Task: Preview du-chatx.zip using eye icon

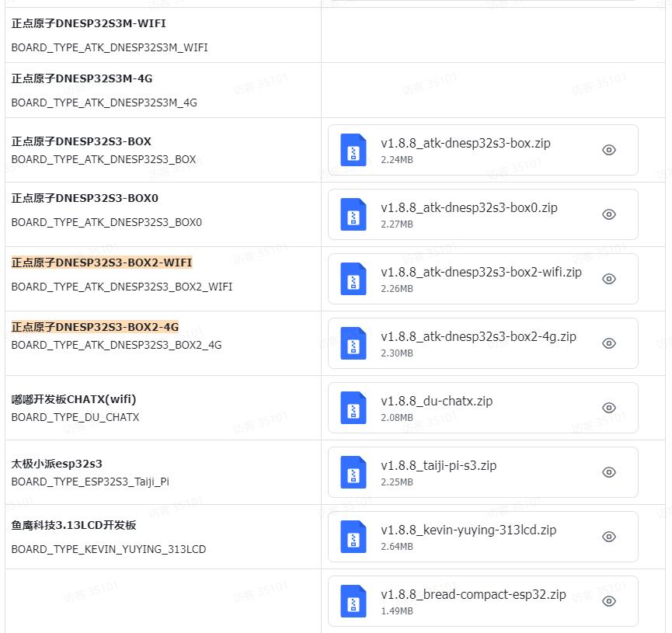Action: [x=609, y=408]
